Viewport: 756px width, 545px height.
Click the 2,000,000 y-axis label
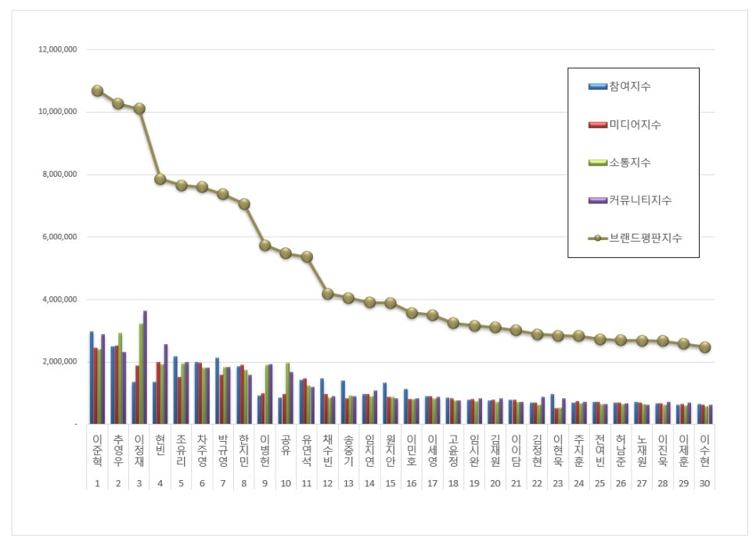click(x=59, y=361)
